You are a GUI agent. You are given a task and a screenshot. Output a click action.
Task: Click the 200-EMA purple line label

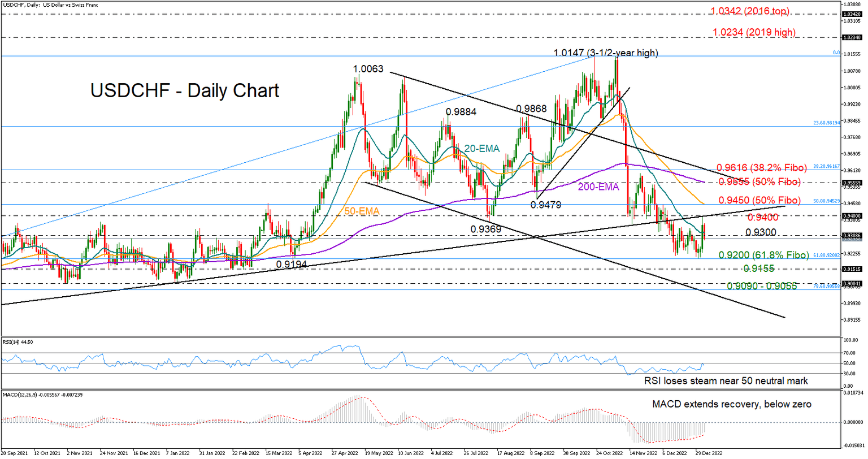pyautogui.click(x=598, y=185)
